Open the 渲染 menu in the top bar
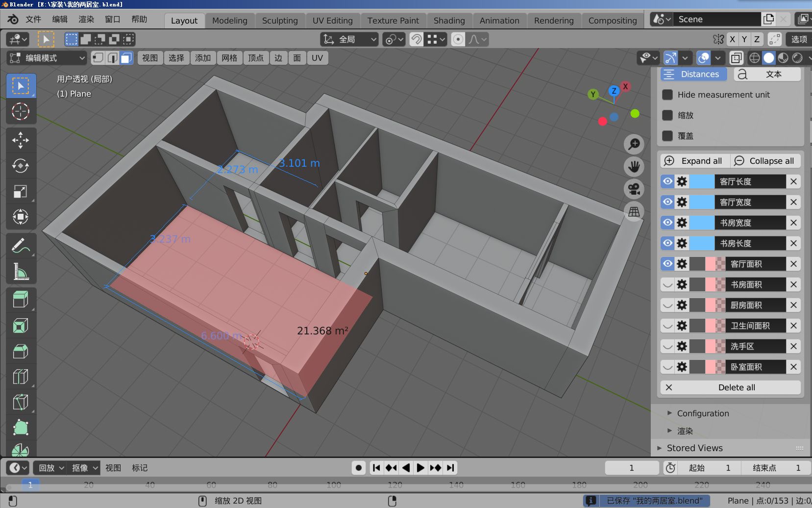Viewport: 812px width, 508px height. coord(86,20)
